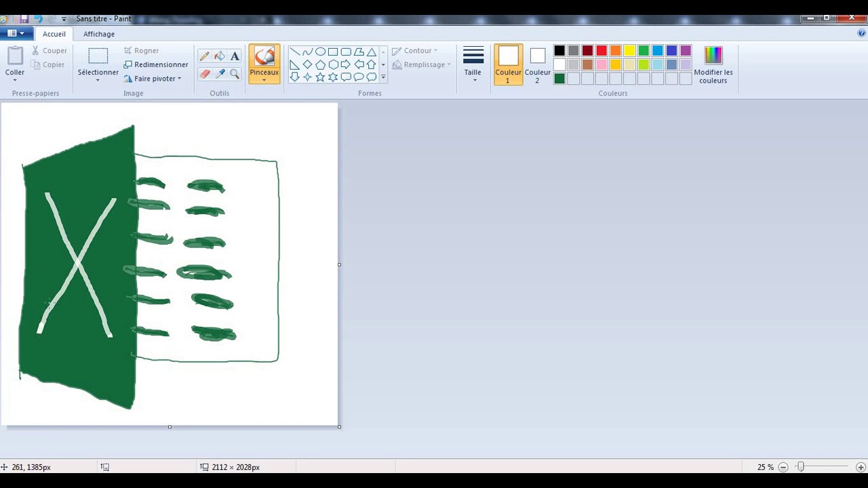Pick the orange color swatch

pos(615,51)
